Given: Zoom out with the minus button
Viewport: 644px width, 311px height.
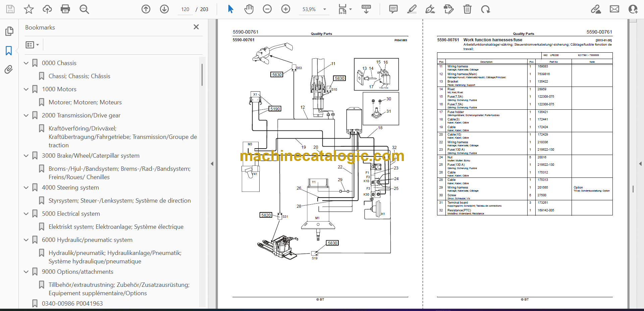Looking at the screenshot, I should coord(267,9).
